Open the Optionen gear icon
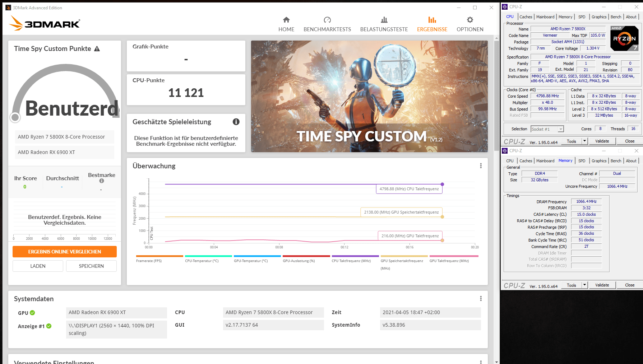The height and width of the screenshot is (364, 643). click(x=470, y=20)
